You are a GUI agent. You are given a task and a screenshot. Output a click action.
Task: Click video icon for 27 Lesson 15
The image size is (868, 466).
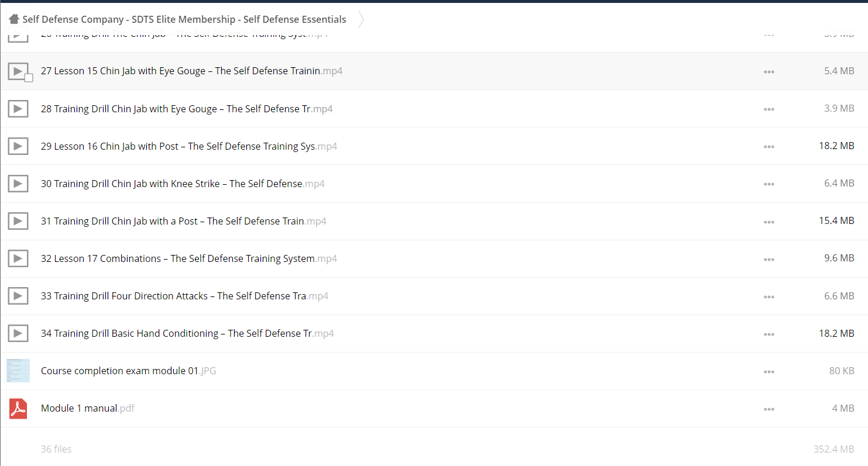[18, 71]
